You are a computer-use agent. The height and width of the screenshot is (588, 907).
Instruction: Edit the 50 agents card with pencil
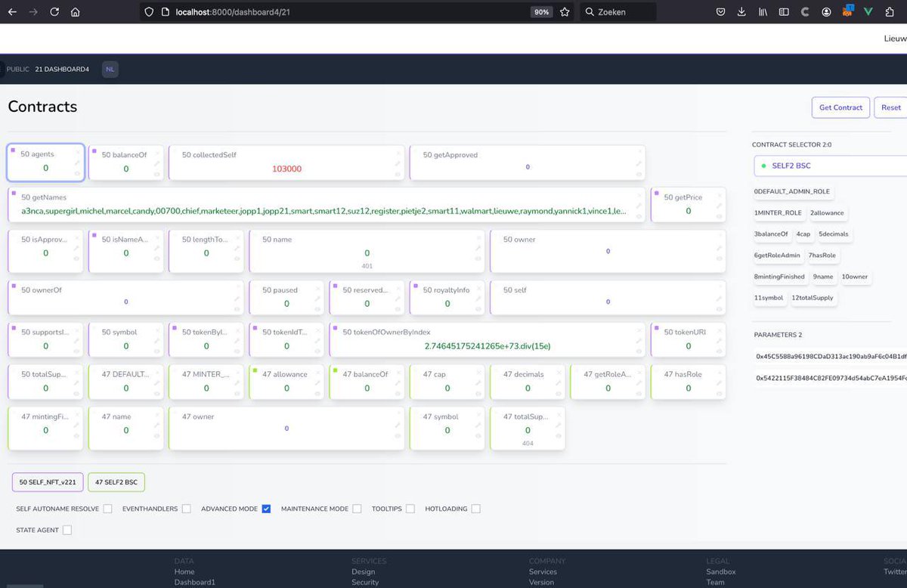[x=76, y=163]
